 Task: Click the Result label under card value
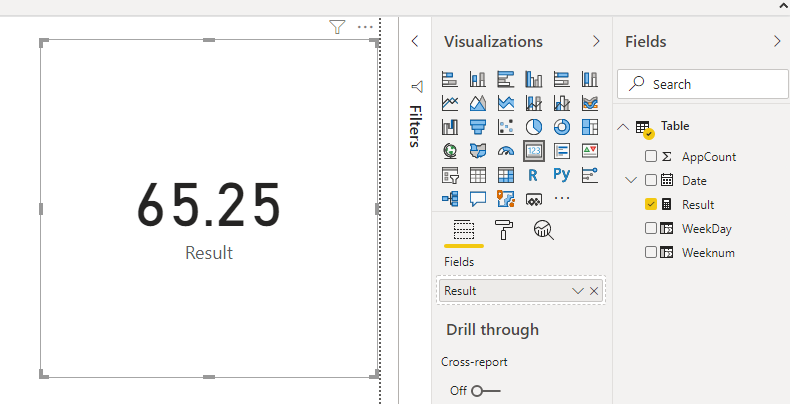209,252
